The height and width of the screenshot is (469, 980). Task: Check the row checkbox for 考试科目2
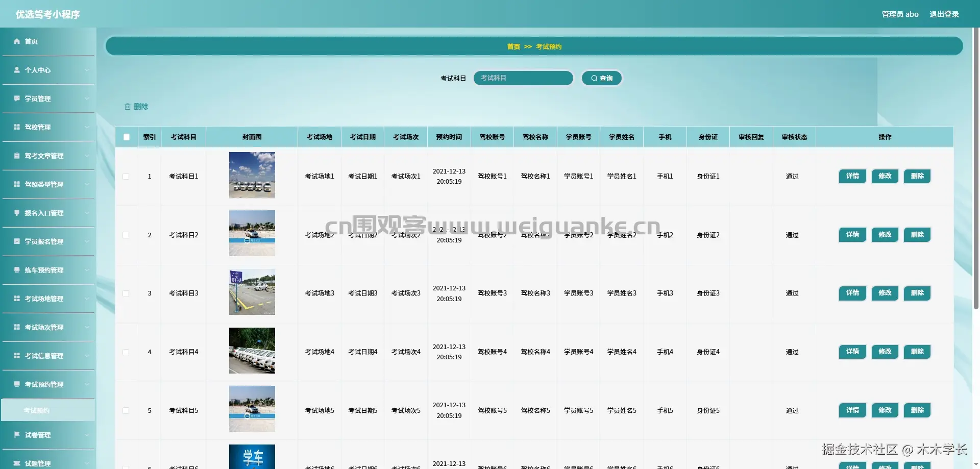(126, 235)
